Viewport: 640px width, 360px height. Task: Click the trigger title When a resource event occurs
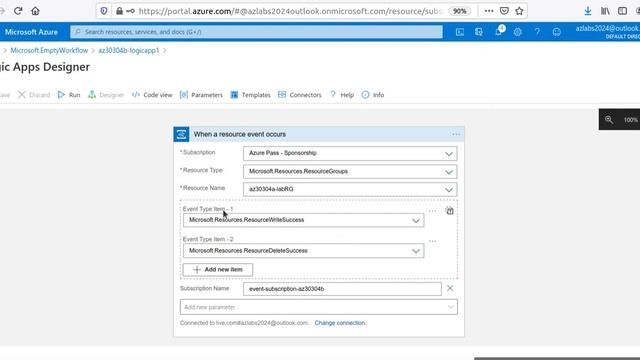[x=240, y=134]
